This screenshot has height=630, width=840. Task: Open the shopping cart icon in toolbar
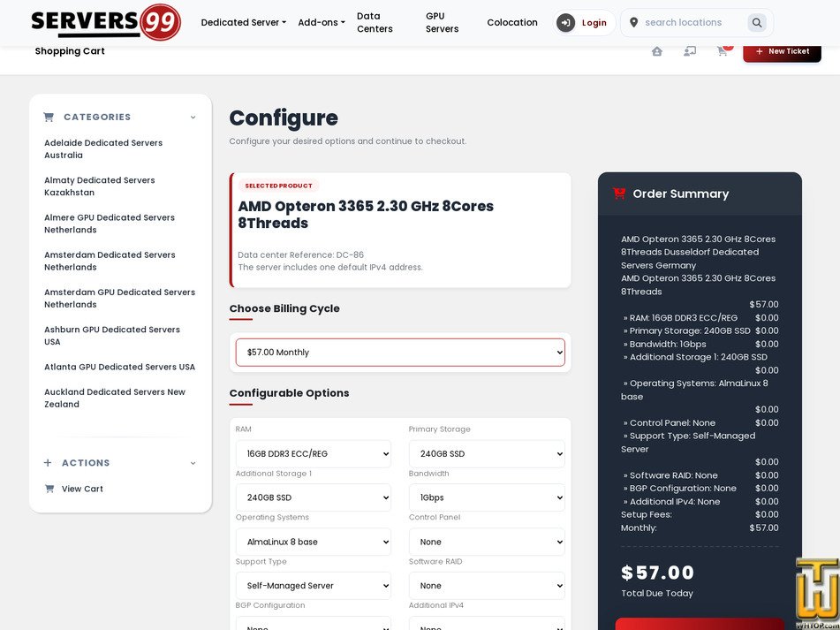click(x=723, y=51)
